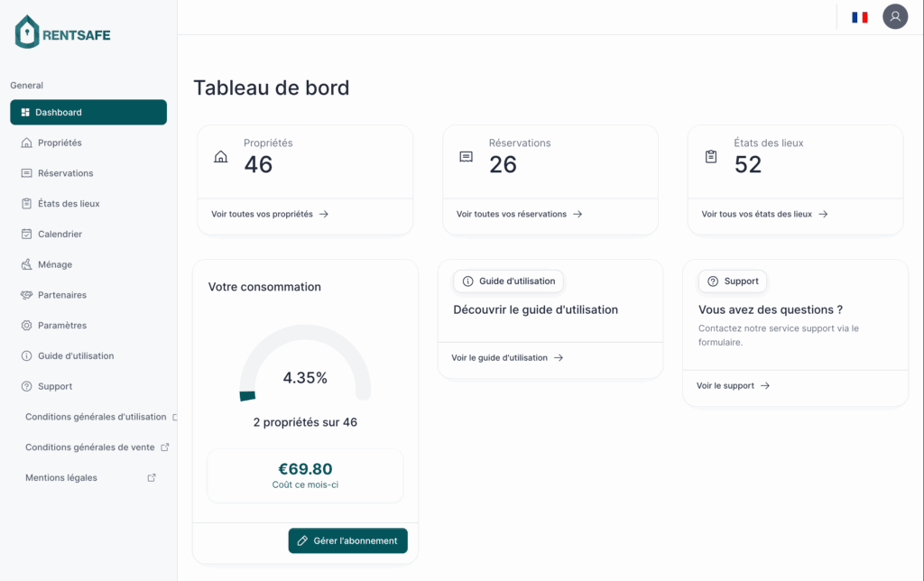Screen dimensions: 924x581
Task: Open Mentions légales from the sidebar
Action: point(60,477)
